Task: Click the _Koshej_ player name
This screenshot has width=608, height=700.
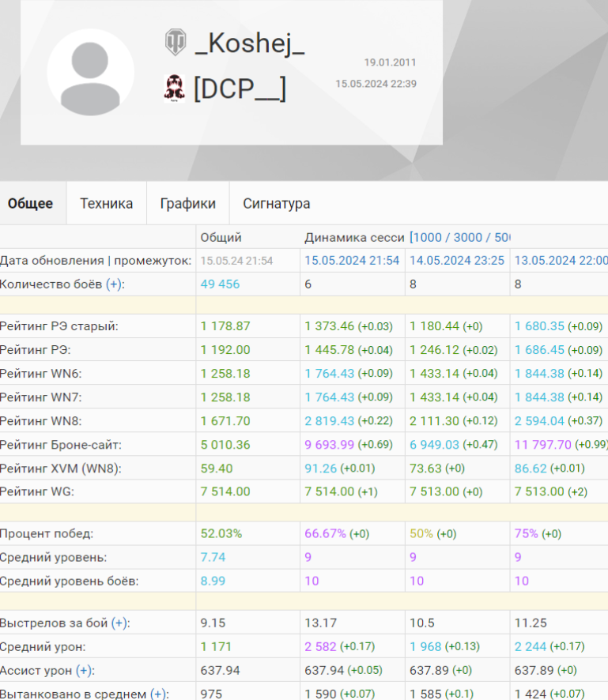Action: [249, 44]
